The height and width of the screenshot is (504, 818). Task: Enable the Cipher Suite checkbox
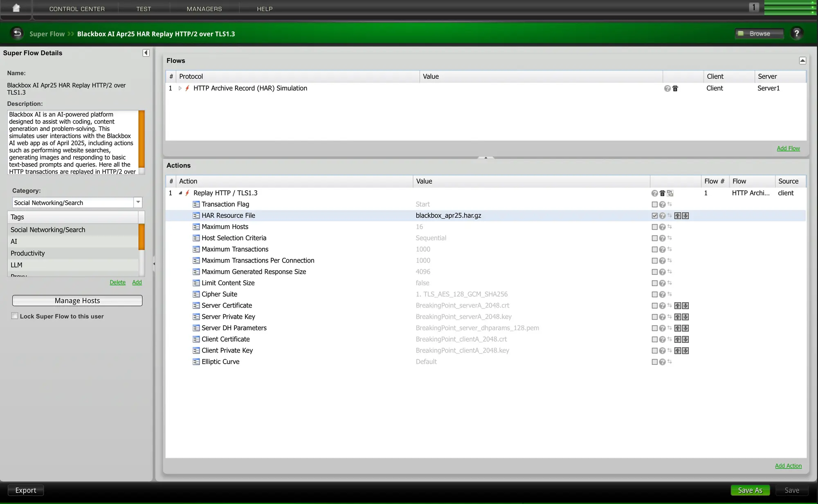click(654, 294)
